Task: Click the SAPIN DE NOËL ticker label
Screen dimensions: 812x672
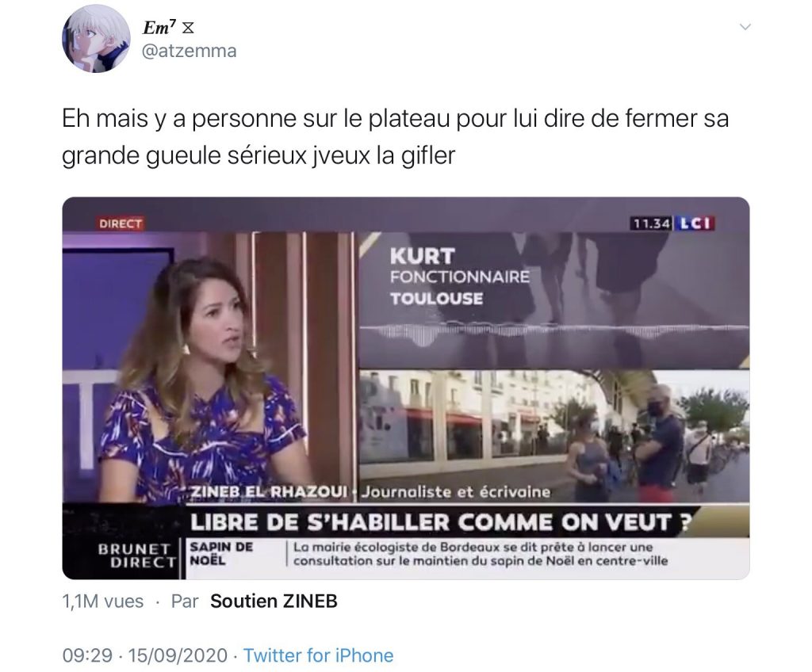Action: point(222,553)
